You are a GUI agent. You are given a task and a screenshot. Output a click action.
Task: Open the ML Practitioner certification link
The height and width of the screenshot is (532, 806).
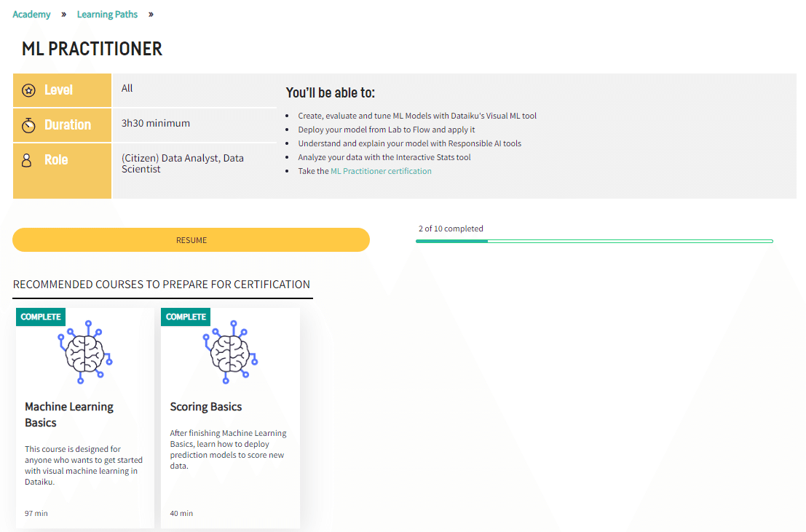380,170
